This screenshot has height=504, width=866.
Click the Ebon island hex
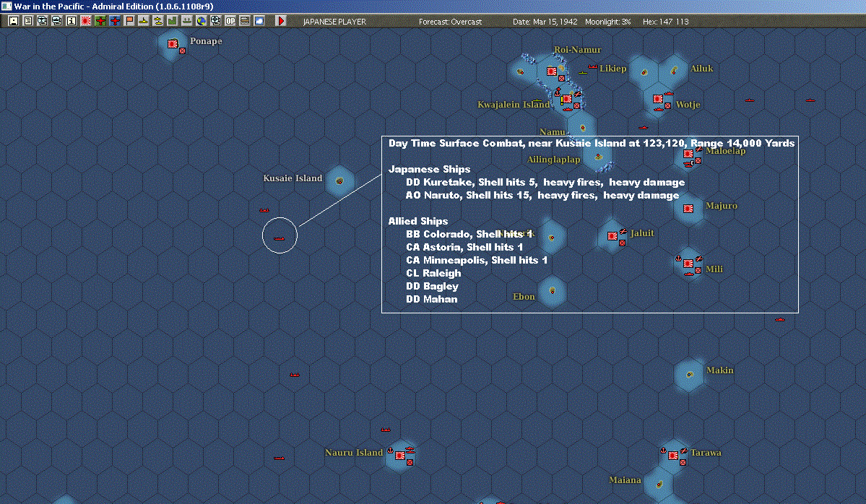tap(552, 290)
